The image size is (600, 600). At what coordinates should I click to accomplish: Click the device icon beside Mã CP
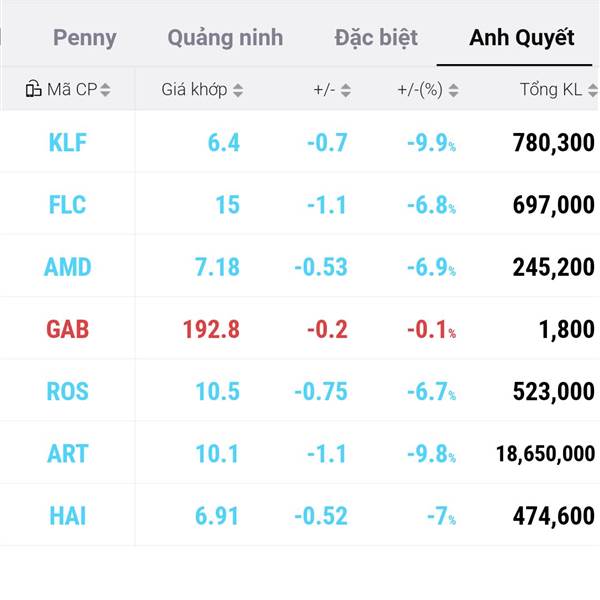point(33,89)
